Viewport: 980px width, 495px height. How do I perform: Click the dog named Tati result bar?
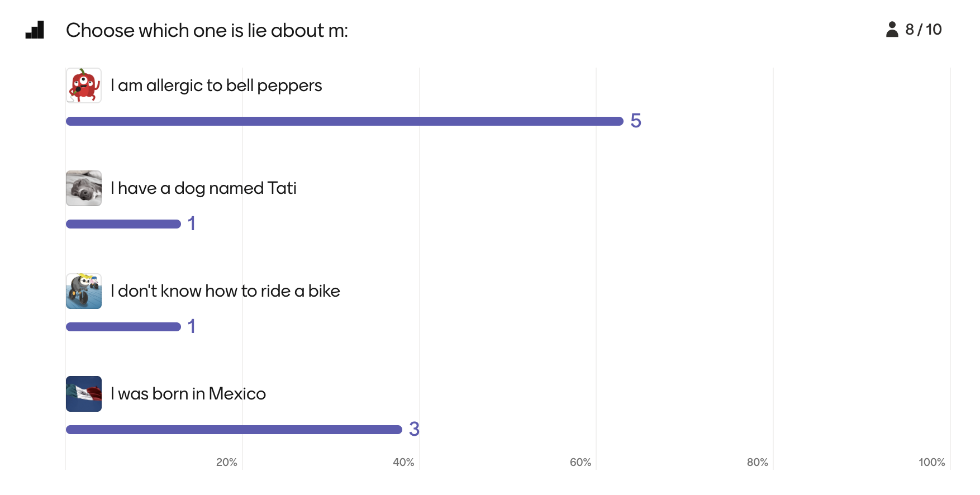click(123, 224)
